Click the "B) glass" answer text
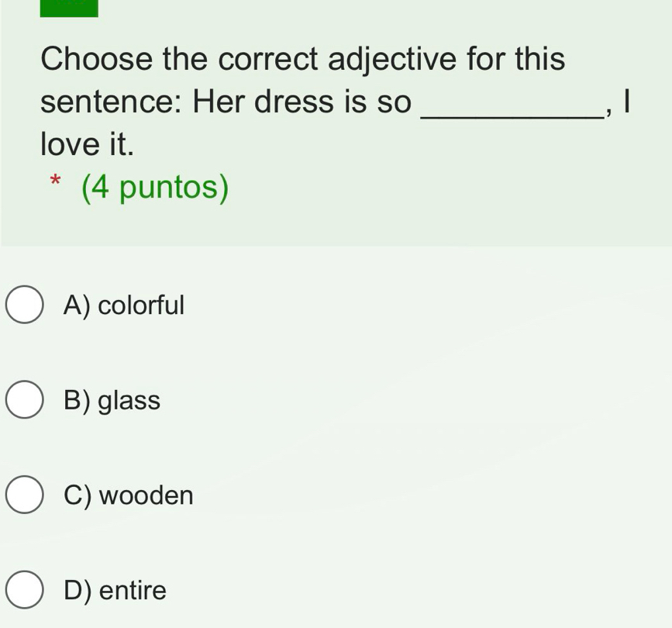The width and height of the screenshot is (672, 628). tap(112, 401)
